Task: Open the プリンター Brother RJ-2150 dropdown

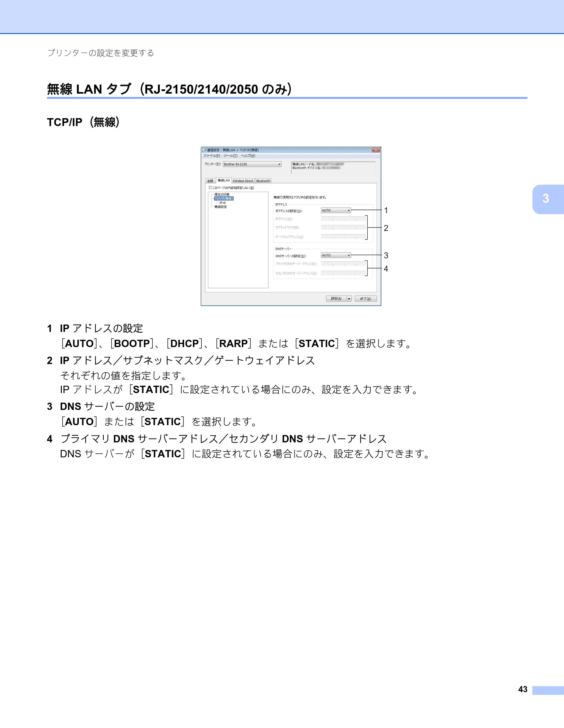Action: (x=252, y=164)
